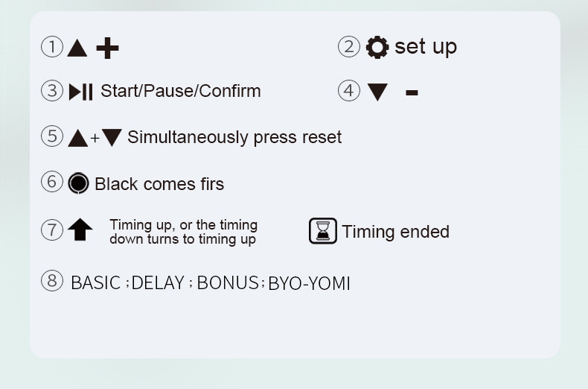Click the bold up arrow in item 7
Viewport: 588px width, 389px height.
[80, 230]
